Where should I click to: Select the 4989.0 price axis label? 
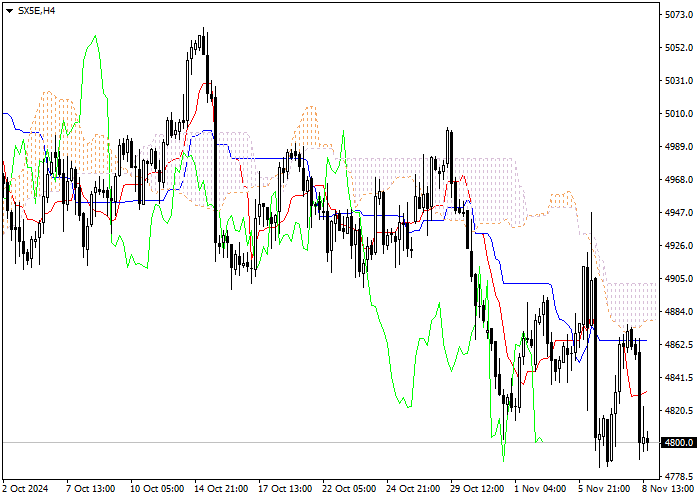pos(679,147)
